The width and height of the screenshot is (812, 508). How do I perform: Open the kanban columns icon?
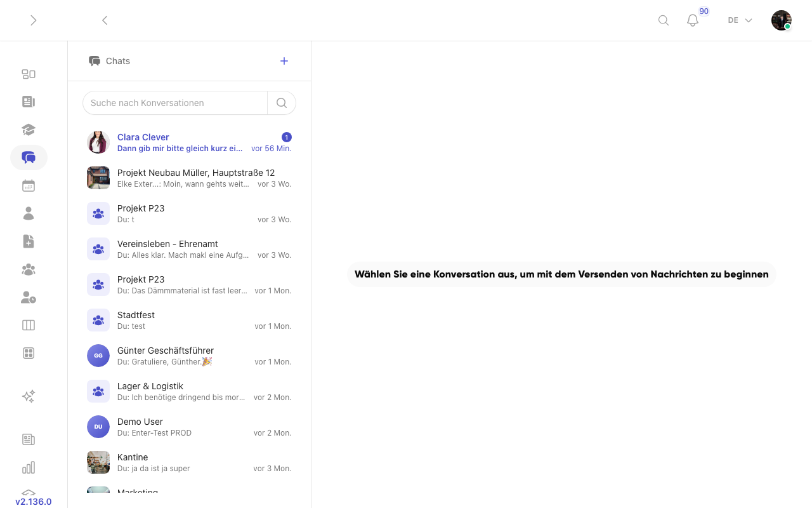[29, 325]
